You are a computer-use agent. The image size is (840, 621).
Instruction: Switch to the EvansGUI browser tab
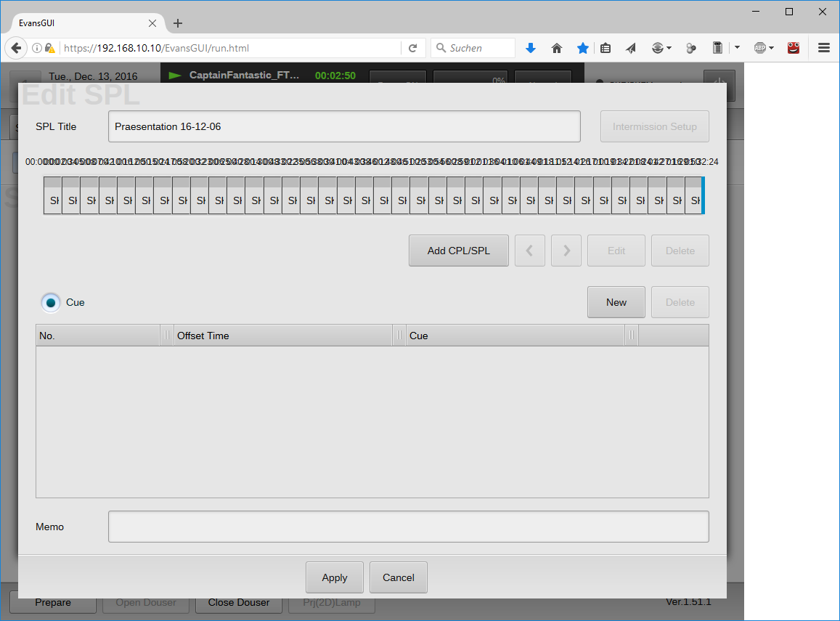click(80, 23)
